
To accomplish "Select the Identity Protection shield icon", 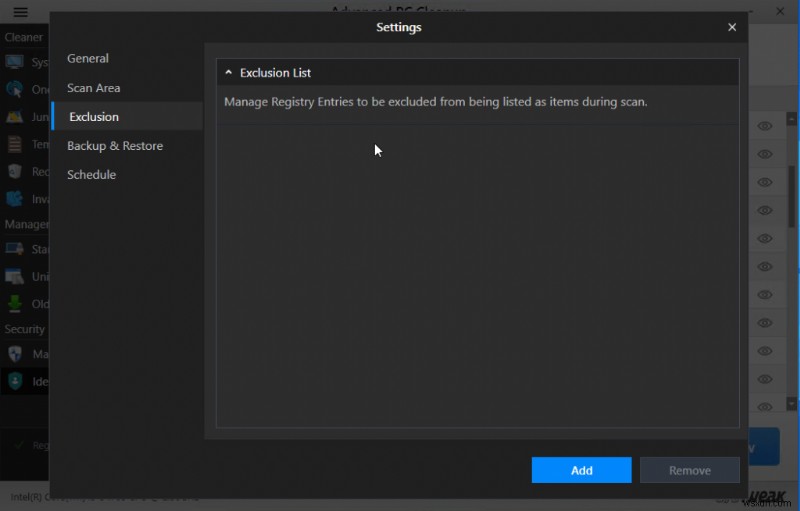I will 15,381.
